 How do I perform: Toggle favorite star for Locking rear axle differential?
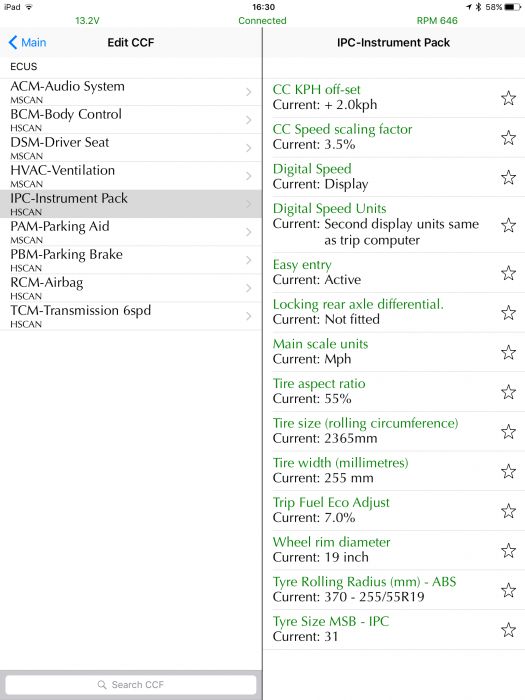tap(508, 312)
